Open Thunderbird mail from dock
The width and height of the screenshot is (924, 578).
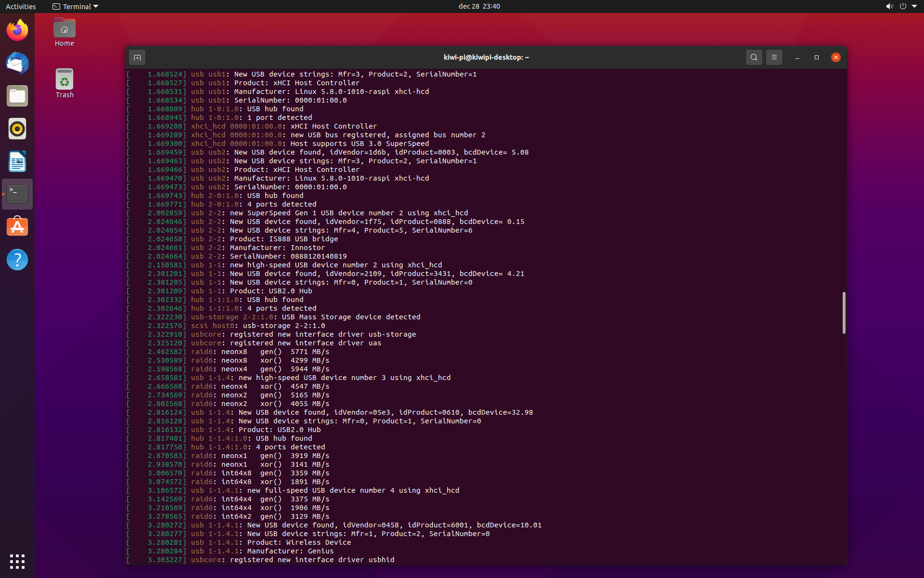coord(17,64)
